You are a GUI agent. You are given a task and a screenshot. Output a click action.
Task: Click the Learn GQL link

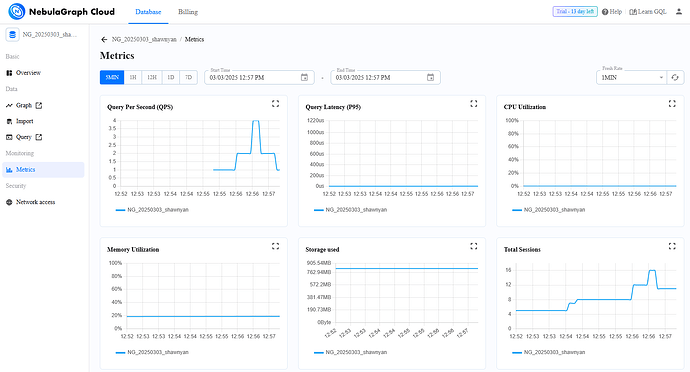click(x=648, y=12)
